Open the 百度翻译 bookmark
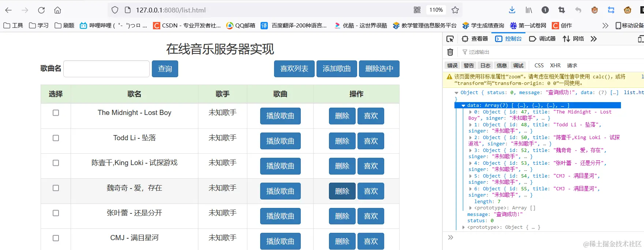 click(293, 26)
